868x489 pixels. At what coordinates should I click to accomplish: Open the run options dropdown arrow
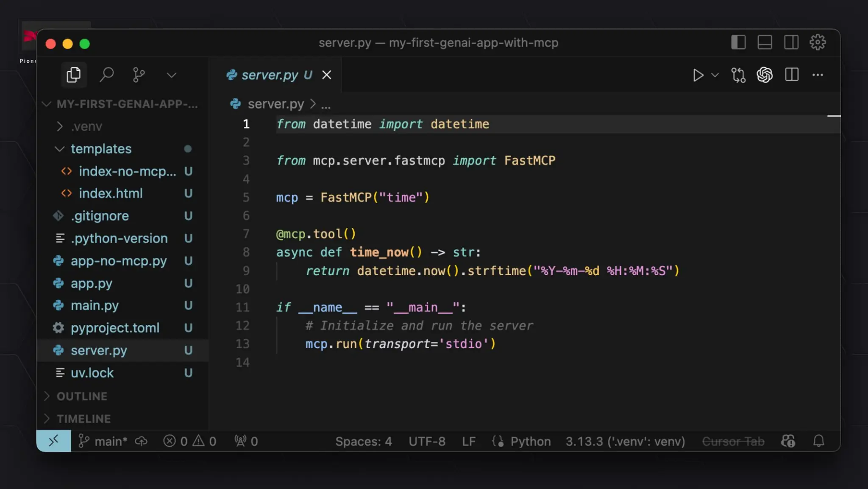point(715,75)
